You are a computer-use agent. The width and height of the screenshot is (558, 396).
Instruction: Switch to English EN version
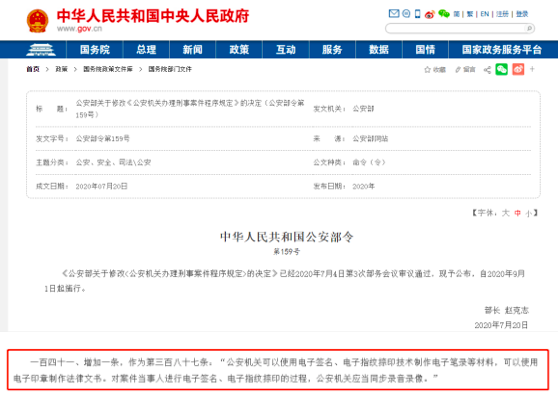(485, 14)
